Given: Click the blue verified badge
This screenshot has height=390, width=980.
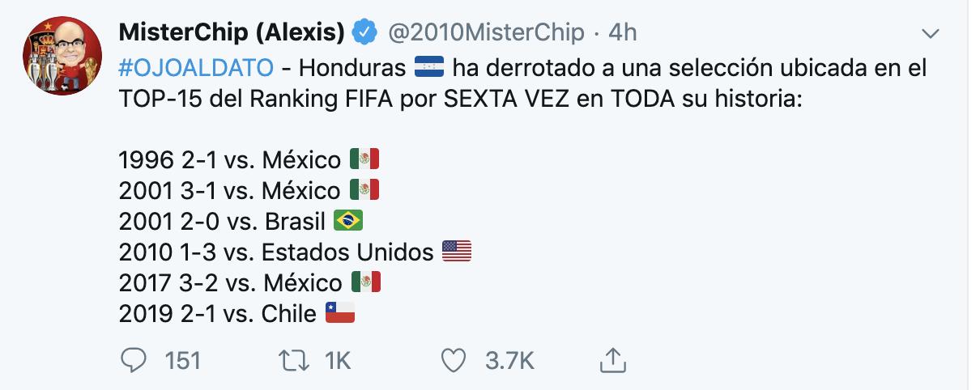Looking at the screenshot, I should [x=366, y=32].
